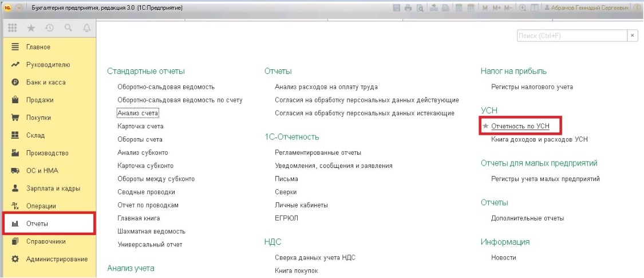Image resolution: width=644 pixels, height=278 pixels.
Task: Open the sections menu grid icon
Action: tap(13, 28)
